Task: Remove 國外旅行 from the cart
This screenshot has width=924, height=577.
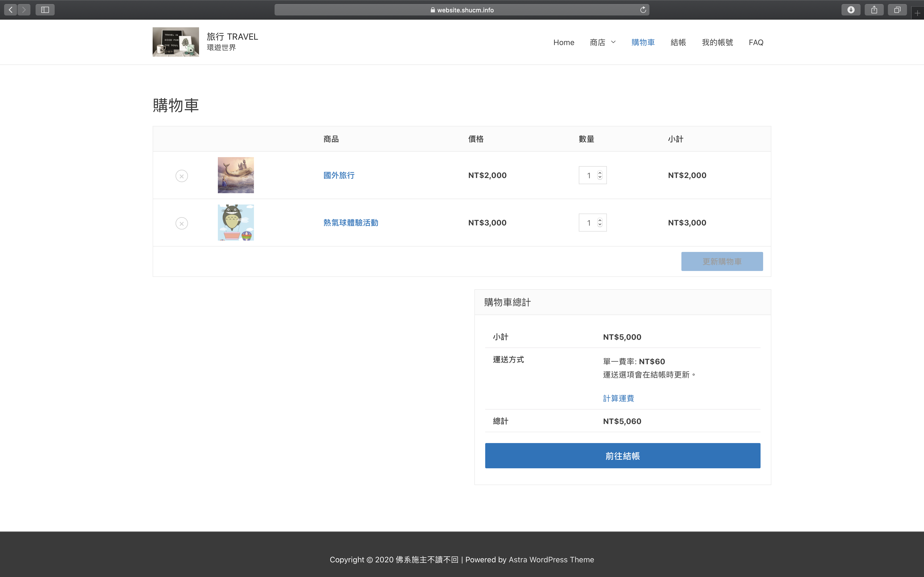Action: point(182,176)
